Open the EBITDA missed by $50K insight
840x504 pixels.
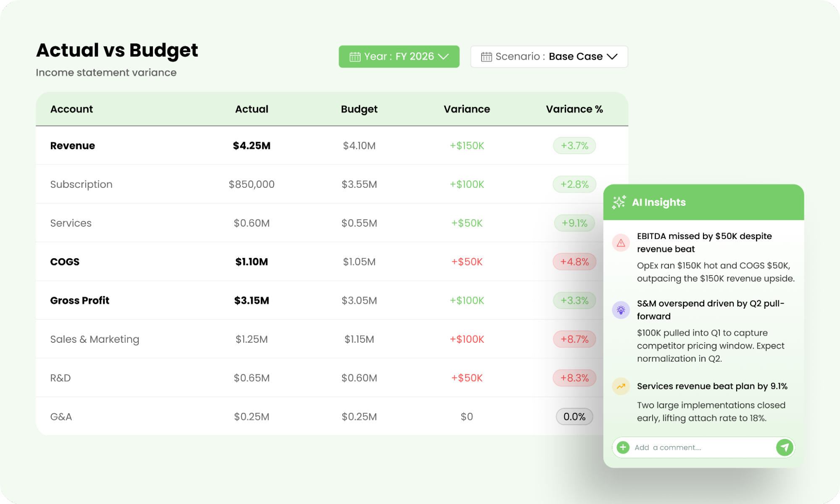coord(704,242)
